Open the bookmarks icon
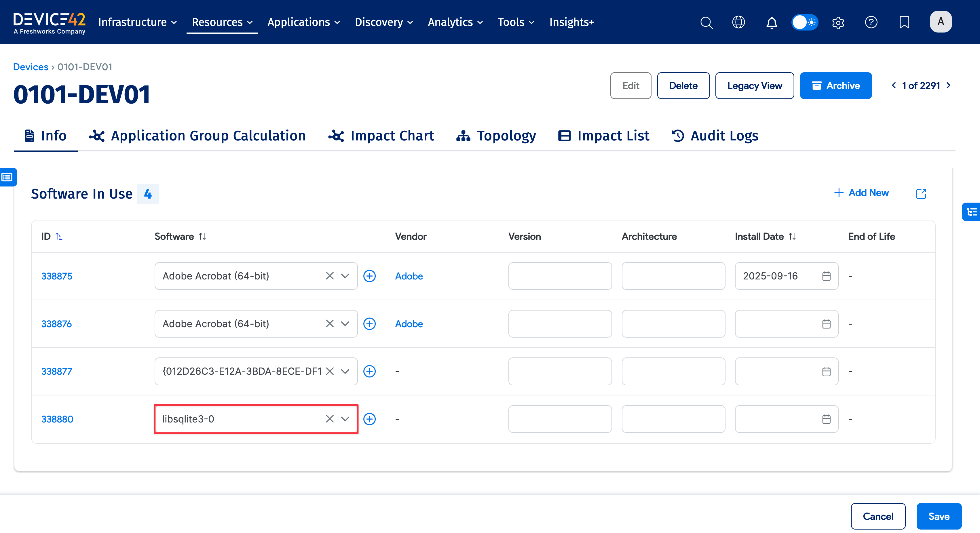980x533 pixels. point(904,22)
